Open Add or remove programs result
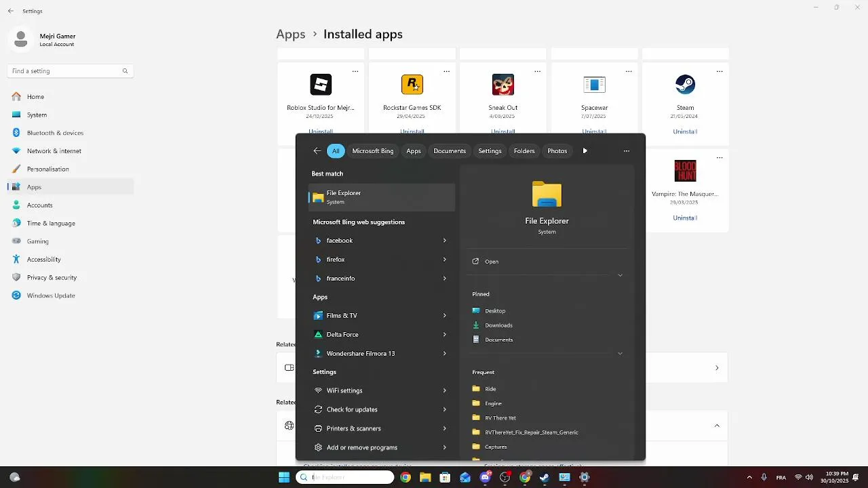868x488 pixels. point(382,447)
